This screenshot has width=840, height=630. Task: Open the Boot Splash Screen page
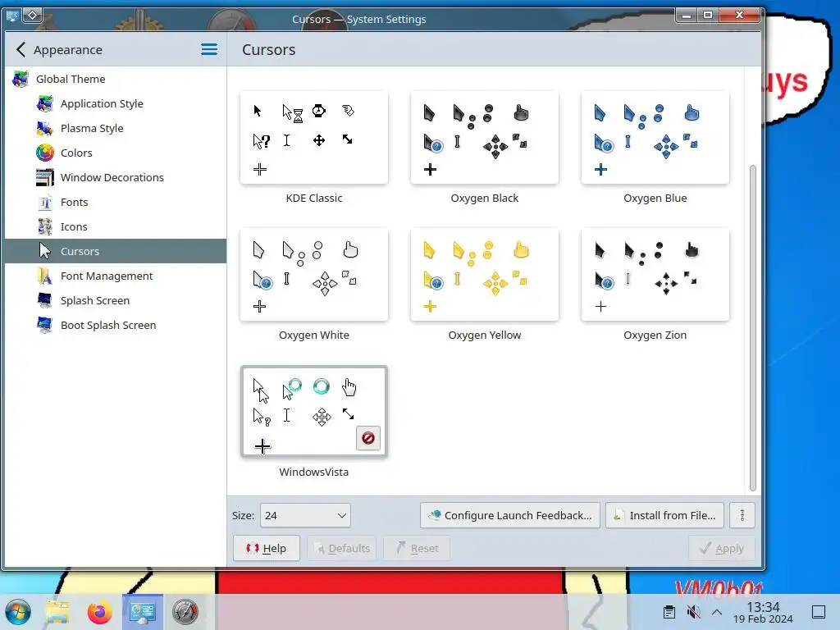click(x=116, y=325)
